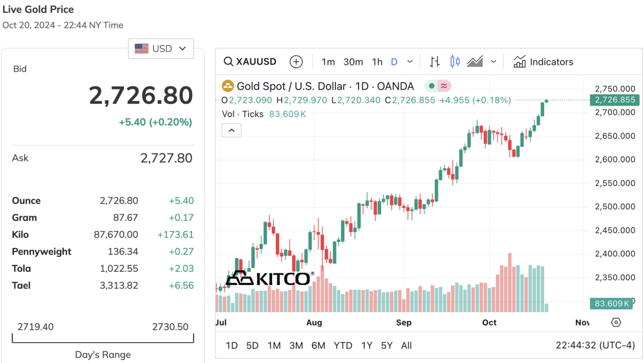The image size is (644, 363).
Task: Click the Kilo row price 87,670.00
Action: coord(116,234)
